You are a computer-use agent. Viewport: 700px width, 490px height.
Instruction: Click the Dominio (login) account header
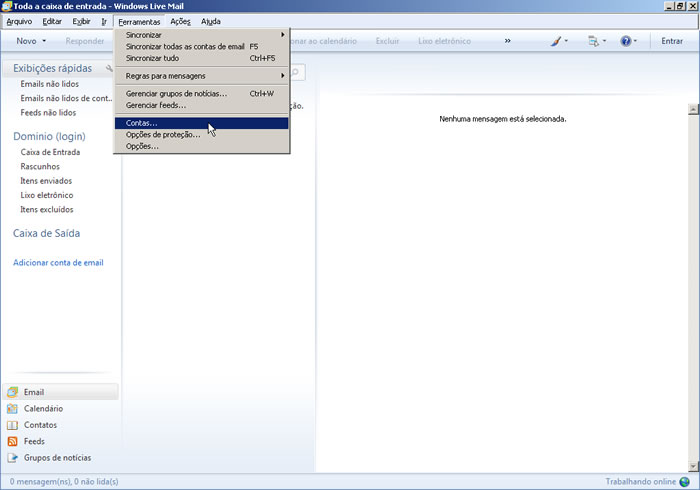pyautogui.click(x=49, y=137)
